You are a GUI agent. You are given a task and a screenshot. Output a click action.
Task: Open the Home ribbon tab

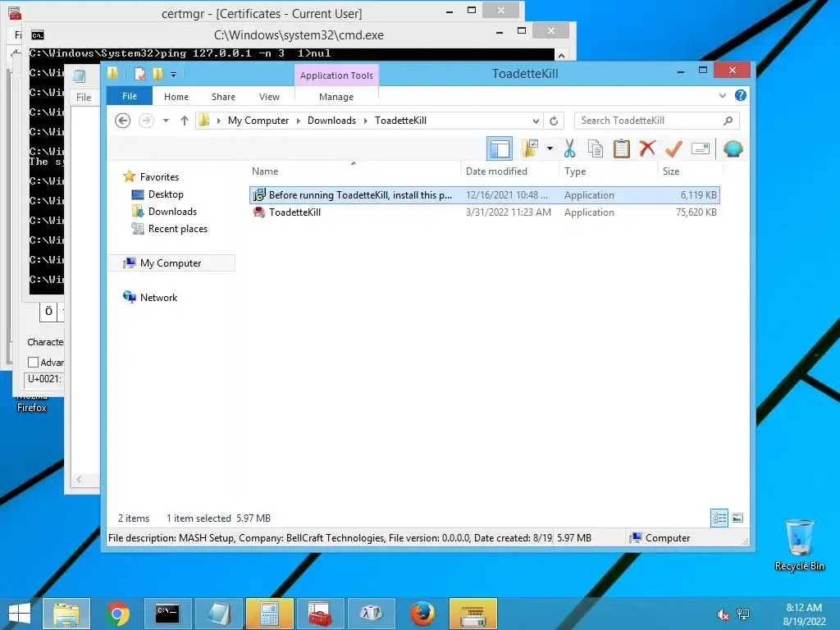click(176, 97)
